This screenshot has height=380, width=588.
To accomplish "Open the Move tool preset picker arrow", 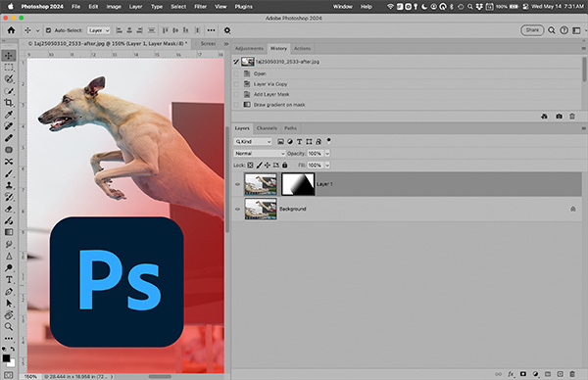I will [x=37, y=30].
